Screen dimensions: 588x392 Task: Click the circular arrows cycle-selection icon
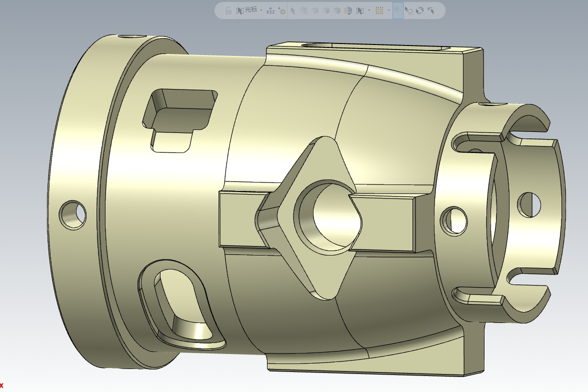pos(419,10)
